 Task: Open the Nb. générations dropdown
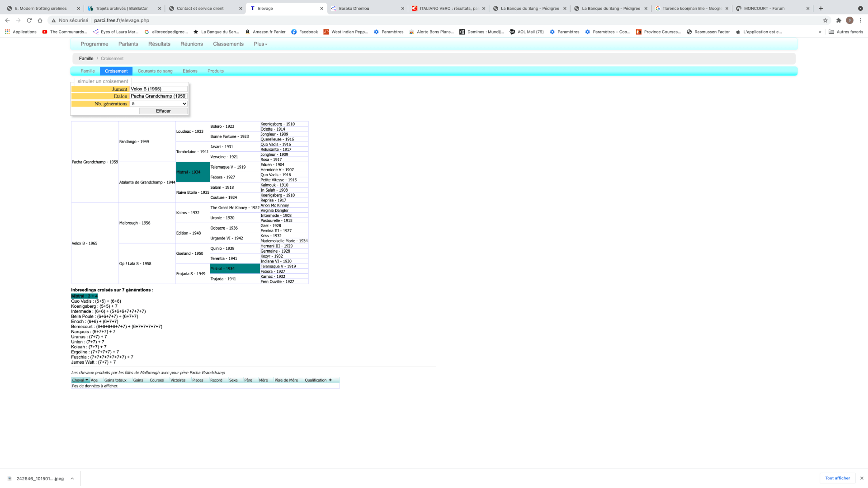point(158,104)
